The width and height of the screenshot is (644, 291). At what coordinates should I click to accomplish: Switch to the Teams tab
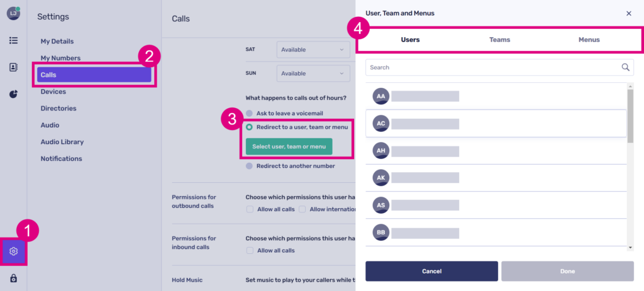[x=499, y=40]
